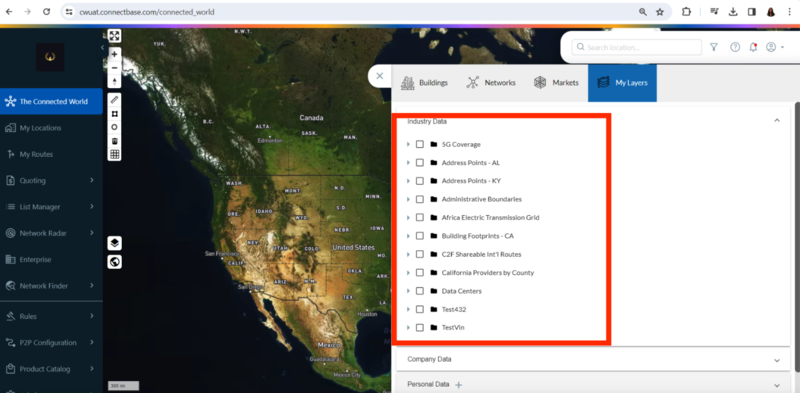The width and height of the screenshot is (800, 393).
Task: Add personal data with plus icon
Action: tap(458, 385)
